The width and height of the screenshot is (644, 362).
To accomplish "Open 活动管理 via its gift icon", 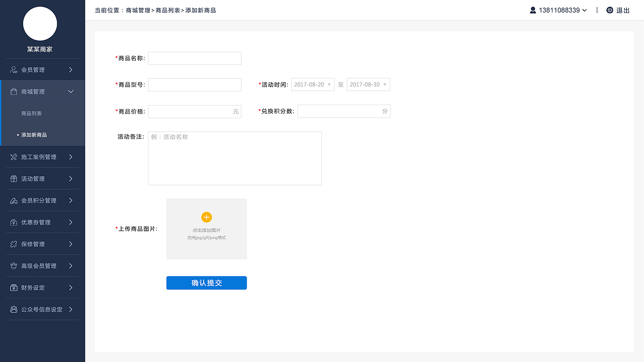I will click(x=14, y=178).
